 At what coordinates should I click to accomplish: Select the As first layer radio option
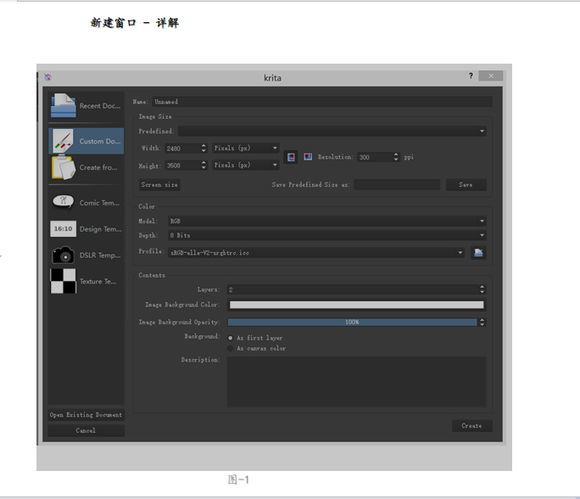coord(230,338)
